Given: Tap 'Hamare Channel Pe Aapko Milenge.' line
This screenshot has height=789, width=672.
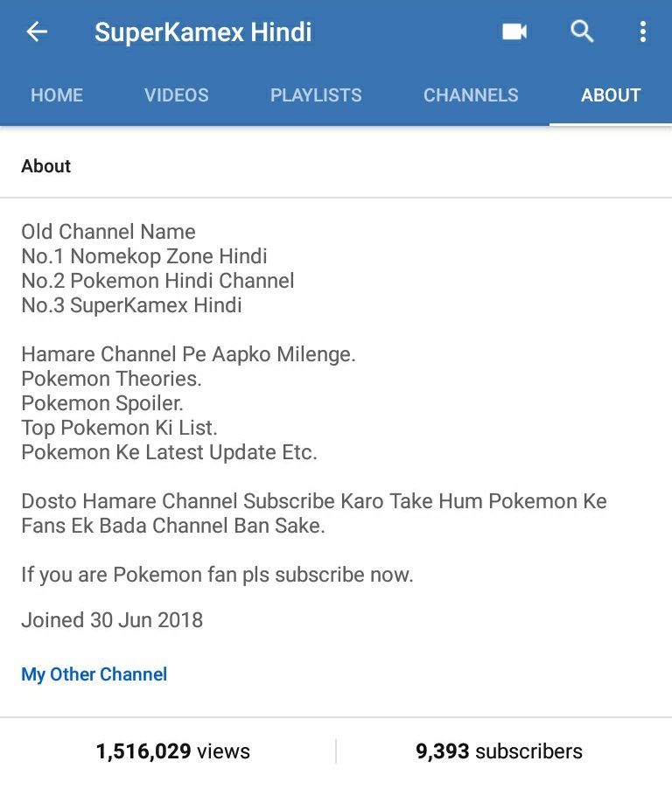Looking at the screenshot, I should coord(188,355).
